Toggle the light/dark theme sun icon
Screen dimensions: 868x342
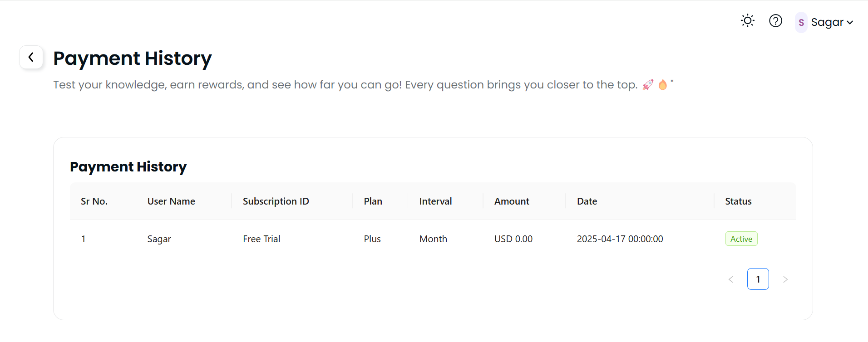point(747,21)
